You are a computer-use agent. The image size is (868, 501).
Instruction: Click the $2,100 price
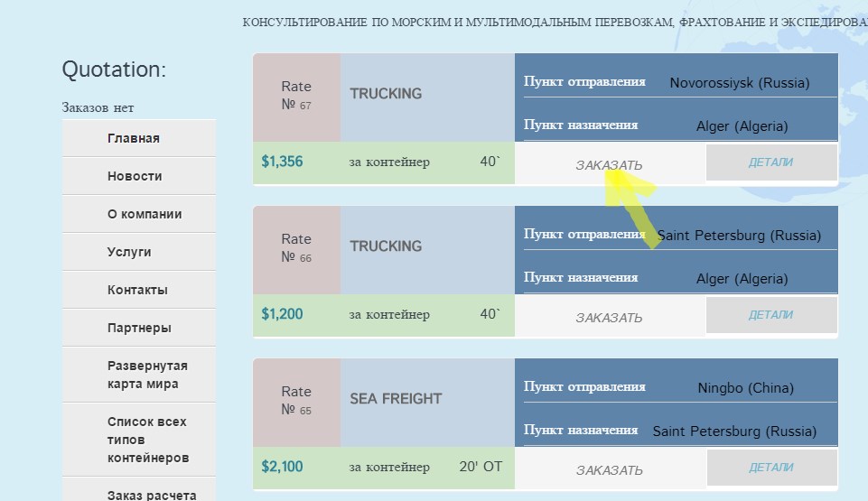pyautogui.click(x=282, y=467)
